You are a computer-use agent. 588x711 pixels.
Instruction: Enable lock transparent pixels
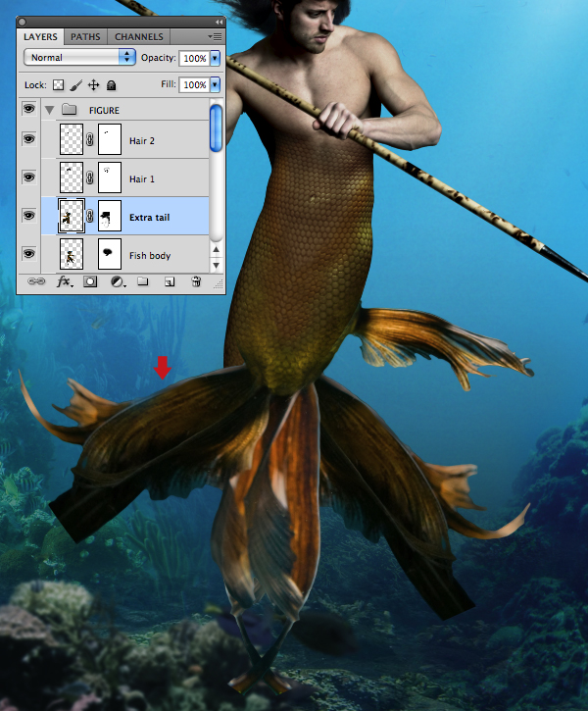tap(58, 84)
